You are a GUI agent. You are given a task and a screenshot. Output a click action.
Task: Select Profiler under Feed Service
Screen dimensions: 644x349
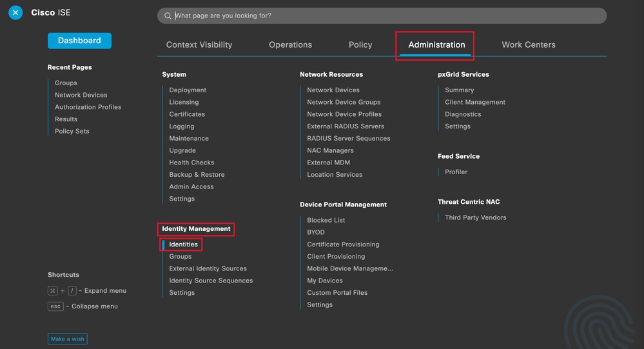click(456, 172)
